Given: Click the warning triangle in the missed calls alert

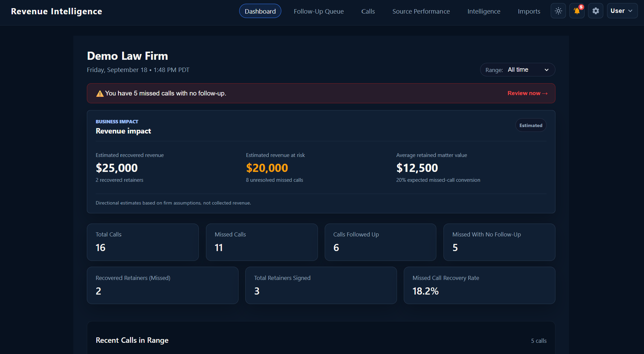Looking at the screenshot, I should pyautogui.click(x=100, y=93).
